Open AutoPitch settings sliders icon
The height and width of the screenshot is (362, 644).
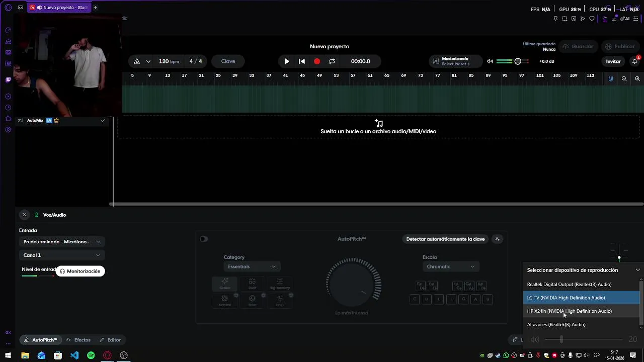tap(498, 239)
